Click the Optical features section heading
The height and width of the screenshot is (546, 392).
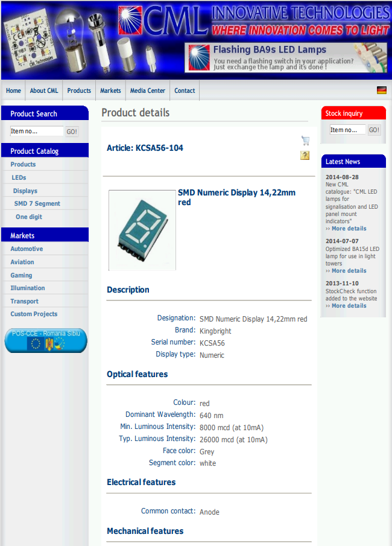point(137,374)
